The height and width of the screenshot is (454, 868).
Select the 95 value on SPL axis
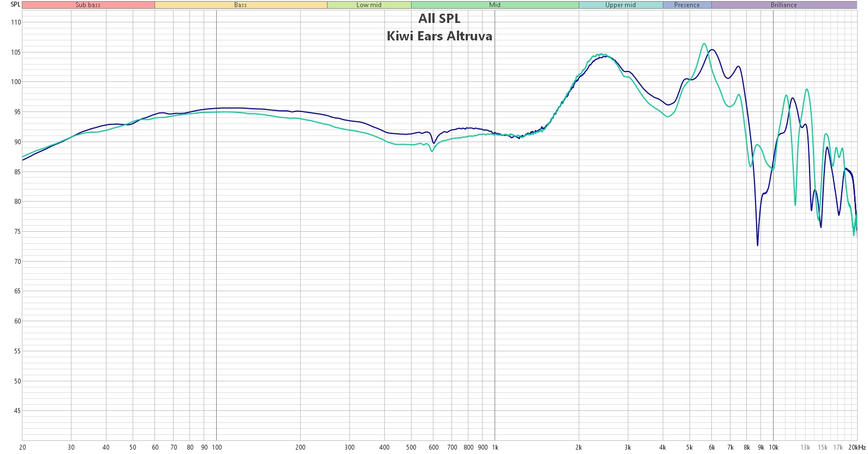tap(17, 112)
